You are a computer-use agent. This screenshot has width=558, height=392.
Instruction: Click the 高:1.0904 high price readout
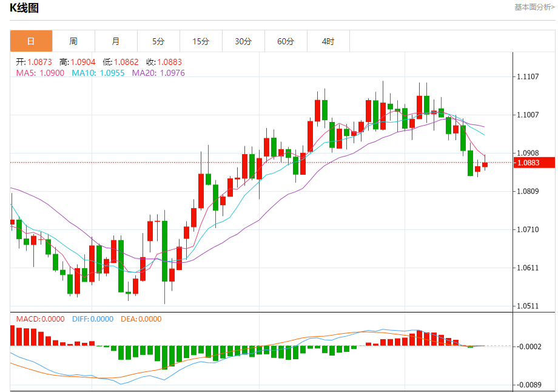point(77,63)
